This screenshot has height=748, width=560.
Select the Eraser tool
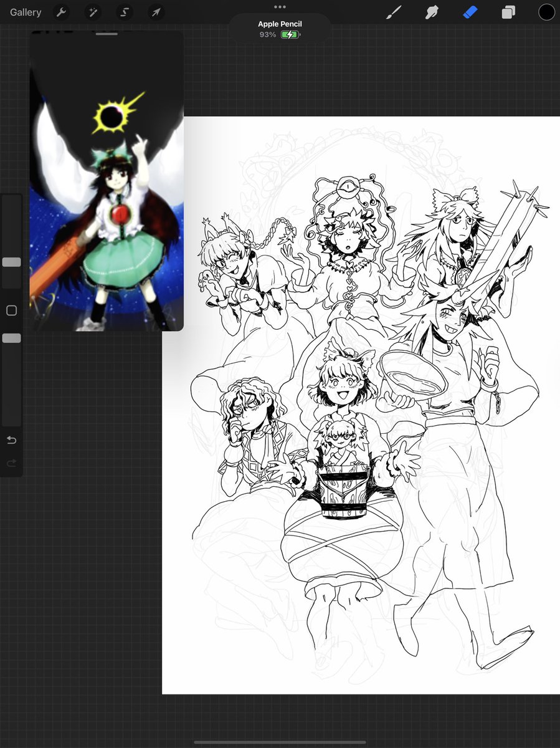click(x=470, y=12)
